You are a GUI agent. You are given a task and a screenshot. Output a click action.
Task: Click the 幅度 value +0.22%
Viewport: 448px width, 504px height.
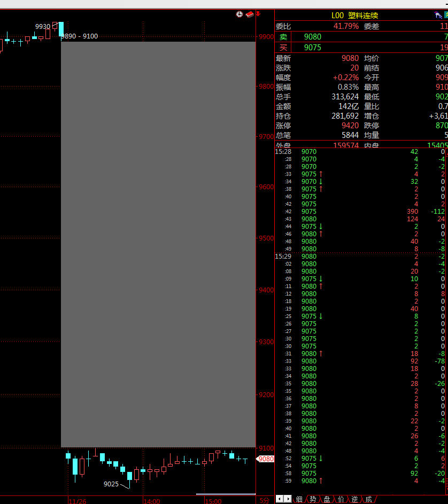click(346, 77)
